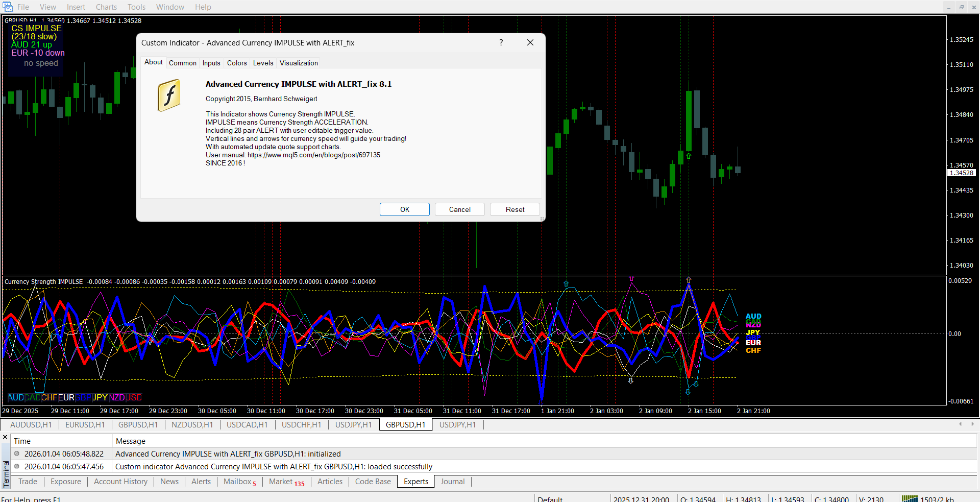
Task: Click the help question mark in dialog
Action: click(501, 42)
